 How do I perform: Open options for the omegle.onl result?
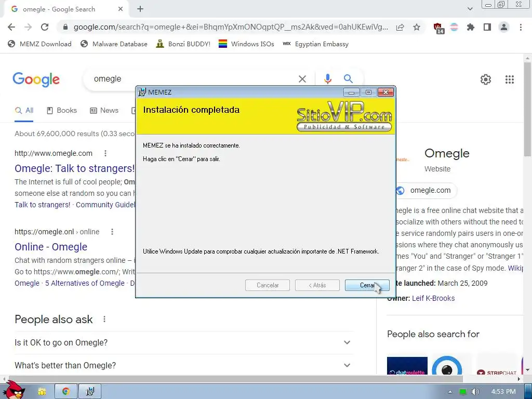click(x=112, y=232)
